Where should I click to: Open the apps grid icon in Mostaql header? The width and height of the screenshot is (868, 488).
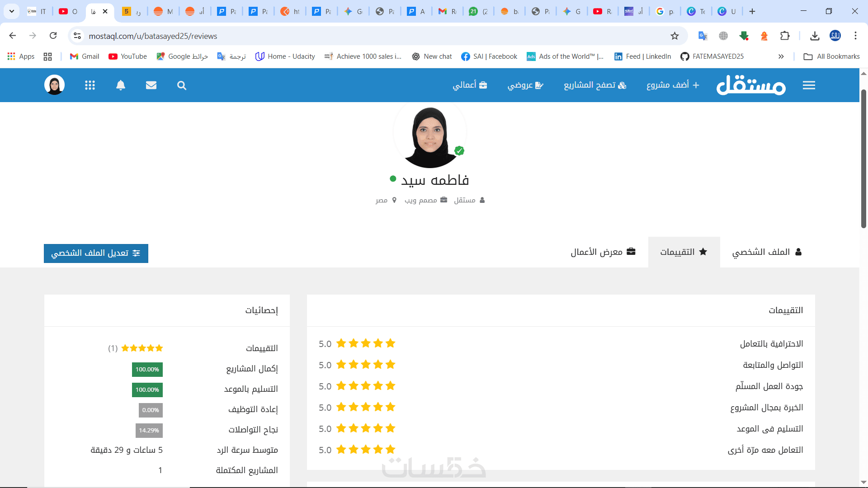(90, 85)
